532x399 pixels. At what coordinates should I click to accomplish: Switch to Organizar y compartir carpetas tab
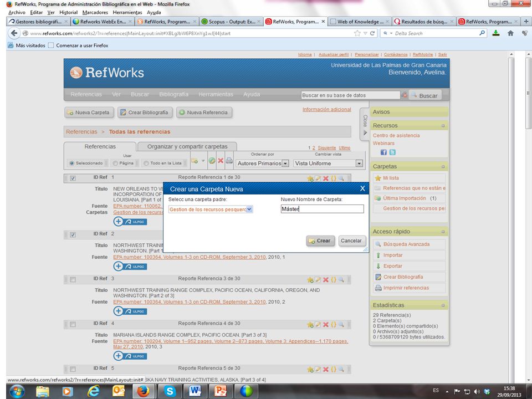pyautogui.click(x=187, y=146)
